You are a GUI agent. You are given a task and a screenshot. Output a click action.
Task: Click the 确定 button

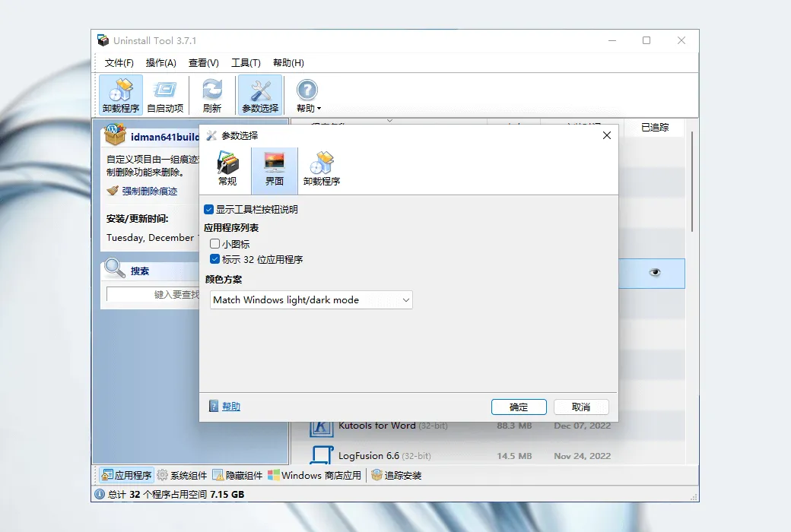[519, 407]
